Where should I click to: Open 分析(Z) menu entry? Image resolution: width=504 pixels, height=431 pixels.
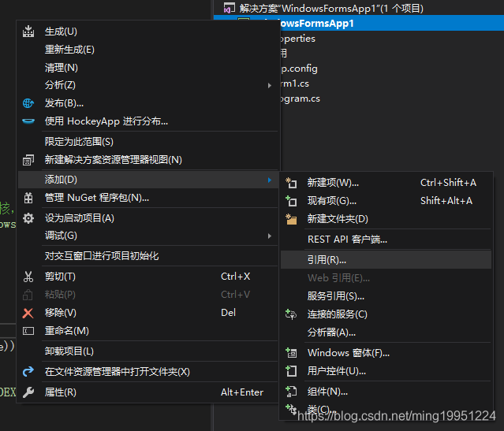pyautogui.click(x=147, y=85)
